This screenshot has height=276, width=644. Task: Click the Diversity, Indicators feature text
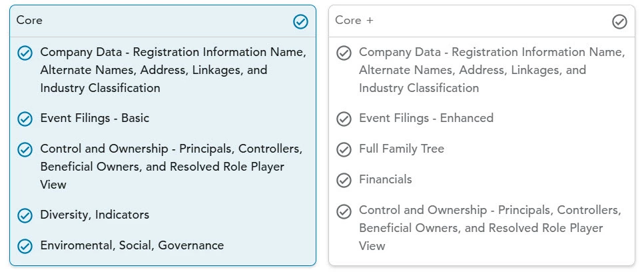tap(95, 215)
